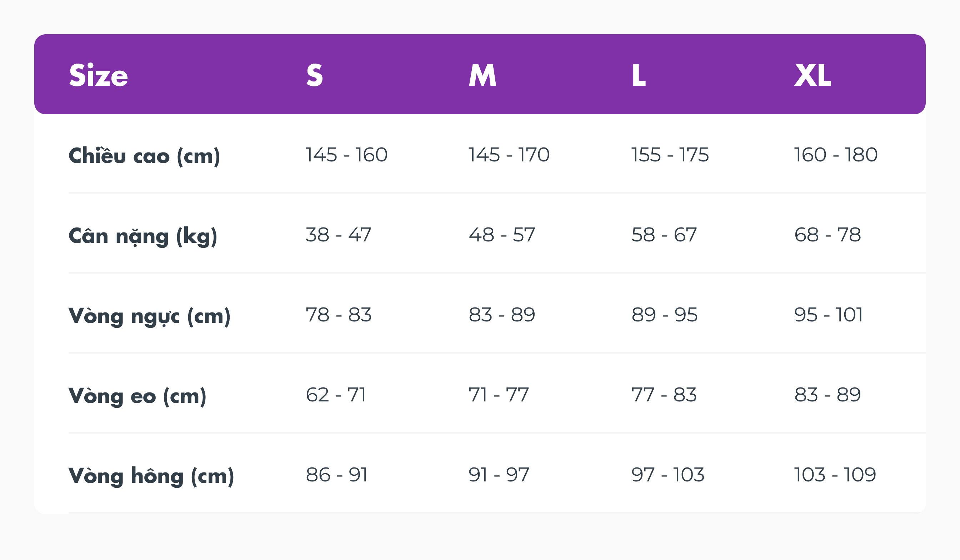960x560 pixels.
Task: Select the hip value 103 - 109
Action: 835,475
